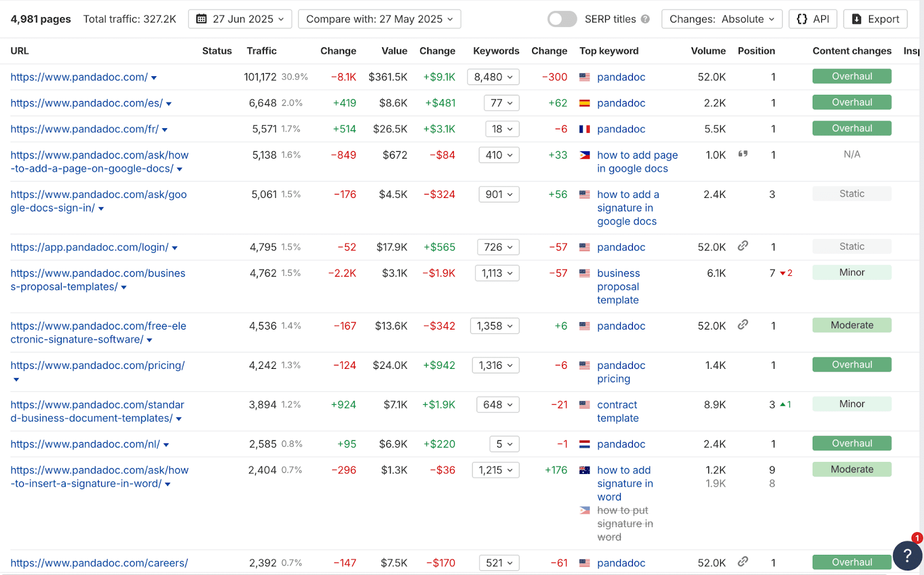Screen dimensions: 924x575
Task: Sort by Position column header
Action: (756, 51)
